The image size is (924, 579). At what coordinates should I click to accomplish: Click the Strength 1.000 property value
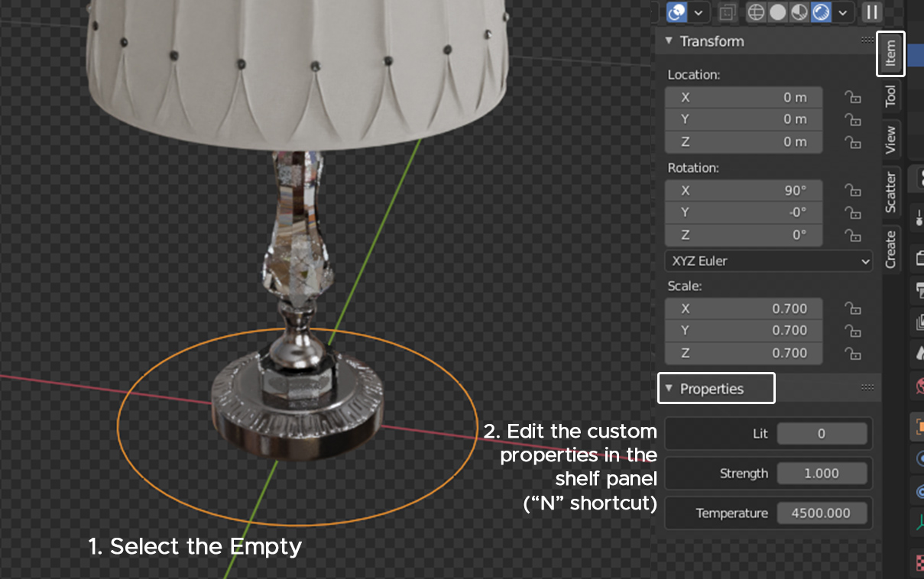click(822, 474)
